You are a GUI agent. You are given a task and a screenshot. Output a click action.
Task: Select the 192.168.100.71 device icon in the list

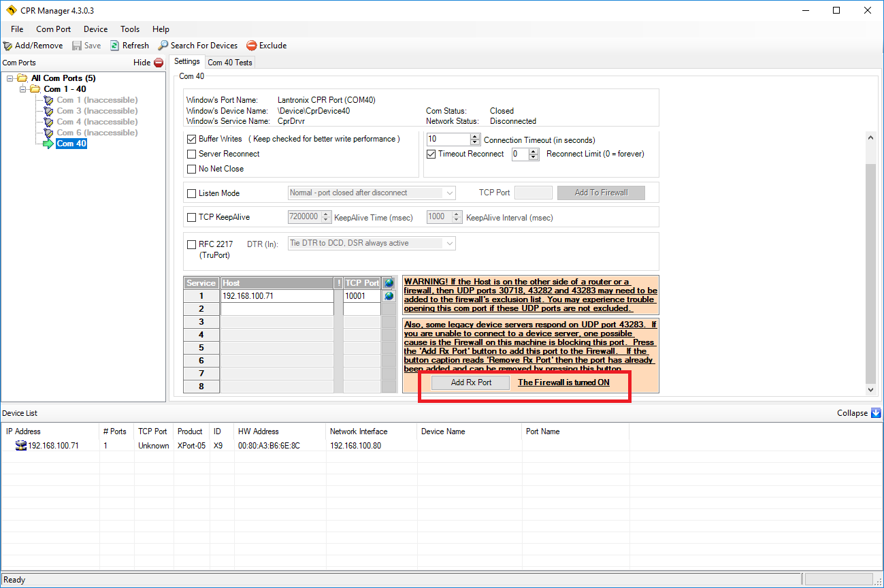click(20, 446)
